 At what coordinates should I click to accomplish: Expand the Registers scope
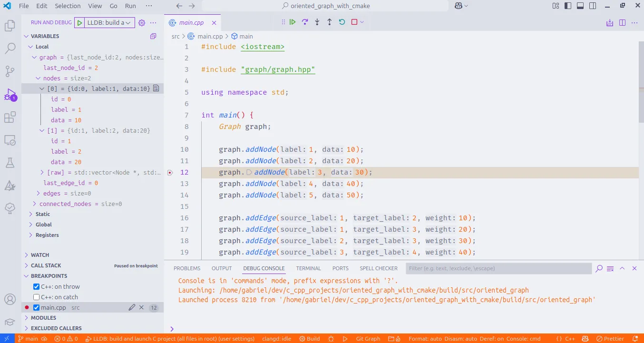pos(30,235)
